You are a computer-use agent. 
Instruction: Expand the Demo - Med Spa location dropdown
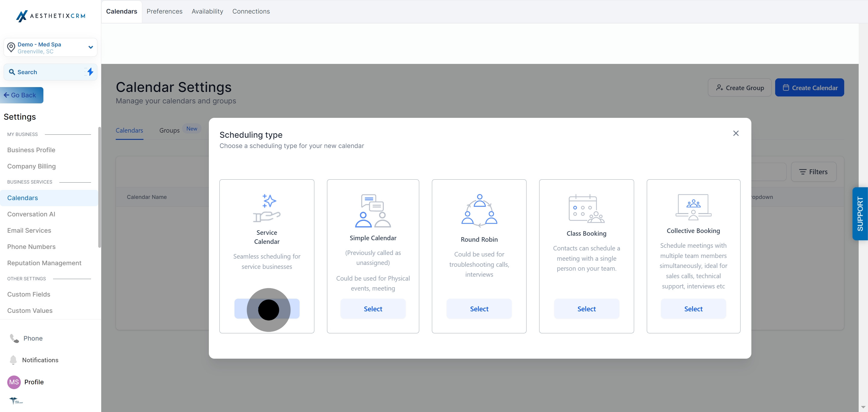(x=51, y=47)
